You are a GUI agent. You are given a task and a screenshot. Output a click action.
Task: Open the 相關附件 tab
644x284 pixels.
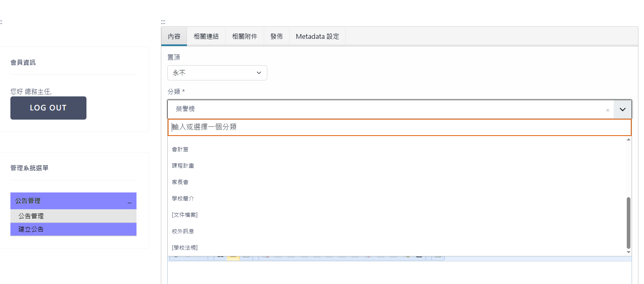click(x=245, y=36)
